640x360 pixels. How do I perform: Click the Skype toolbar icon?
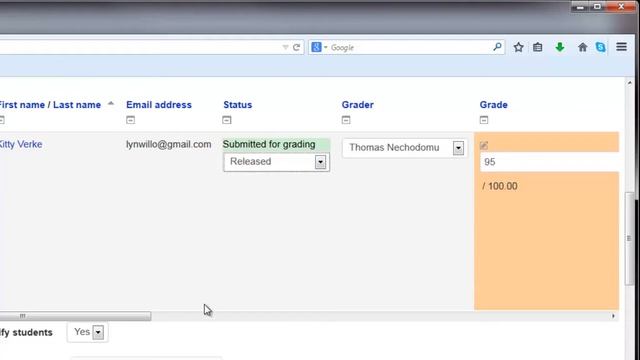pyautogui.click(x=601, y=47)
